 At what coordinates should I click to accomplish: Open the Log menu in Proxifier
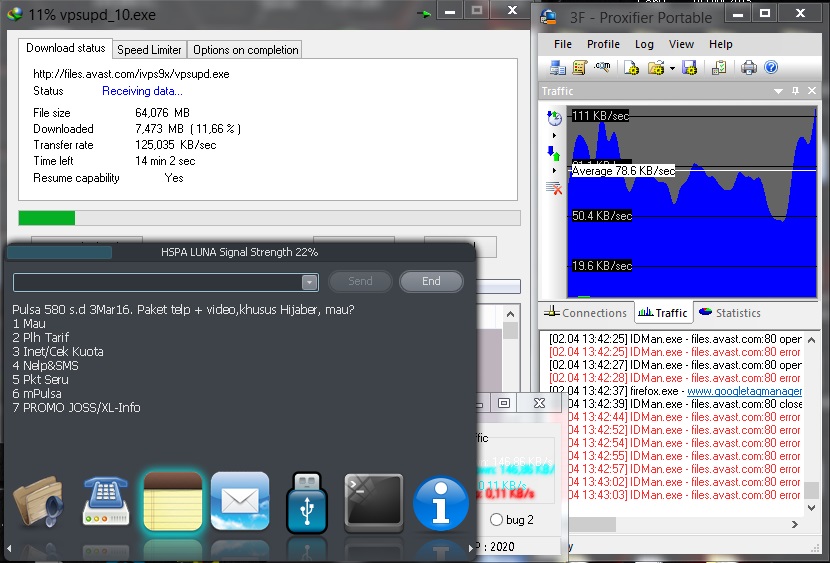(644, 44)
